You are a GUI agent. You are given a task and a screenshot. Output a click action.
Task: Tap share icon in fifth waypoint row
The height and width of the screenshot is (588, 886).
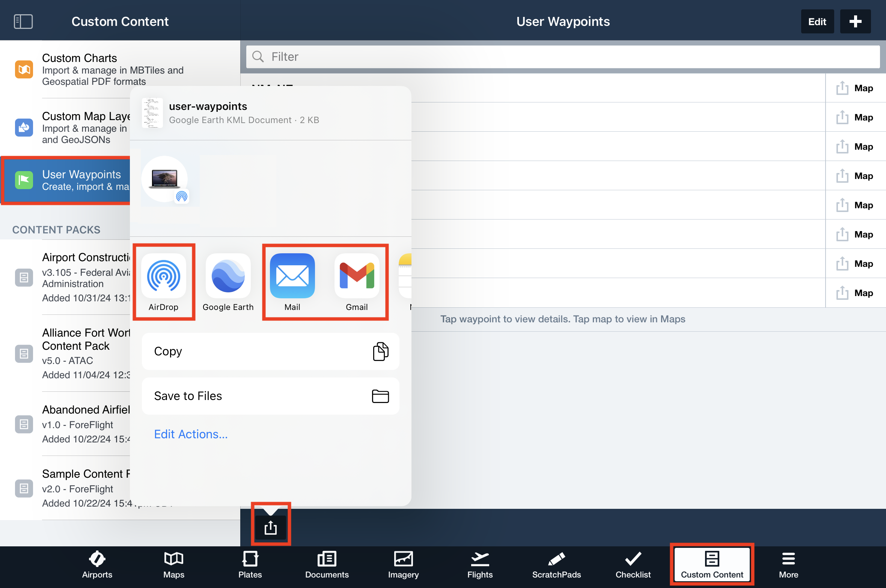click(842, 205)
